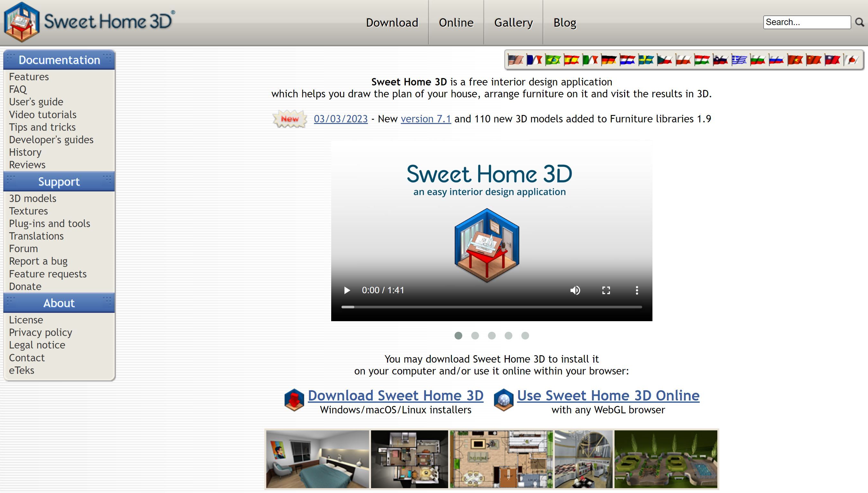
Task: Select the last slideshow dot
Action: tap(525, 336)
